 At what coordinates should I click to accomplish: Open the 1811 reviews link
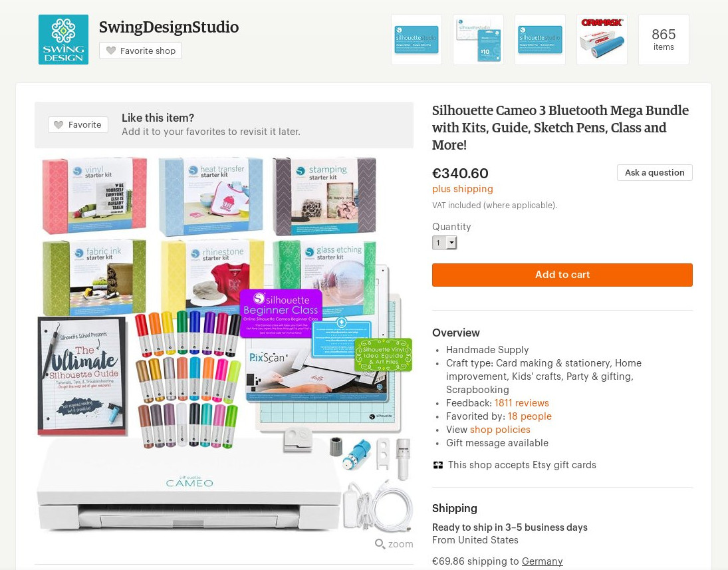click(521, 403)
